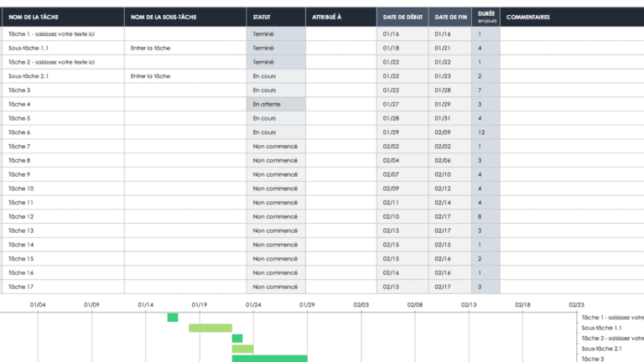Select start date 02/11 of Tâche 11
The width and height of the screenshot is (644, 362).
(402, 202)
